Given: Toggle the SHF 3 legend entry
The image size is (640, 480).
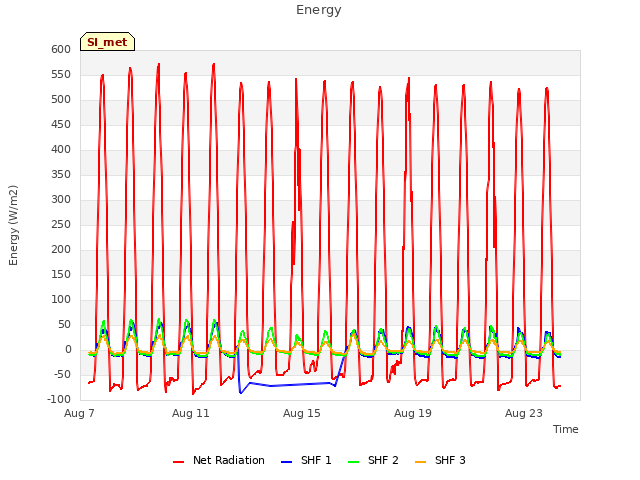Looking at the screenshot, I should click(440, 460).
